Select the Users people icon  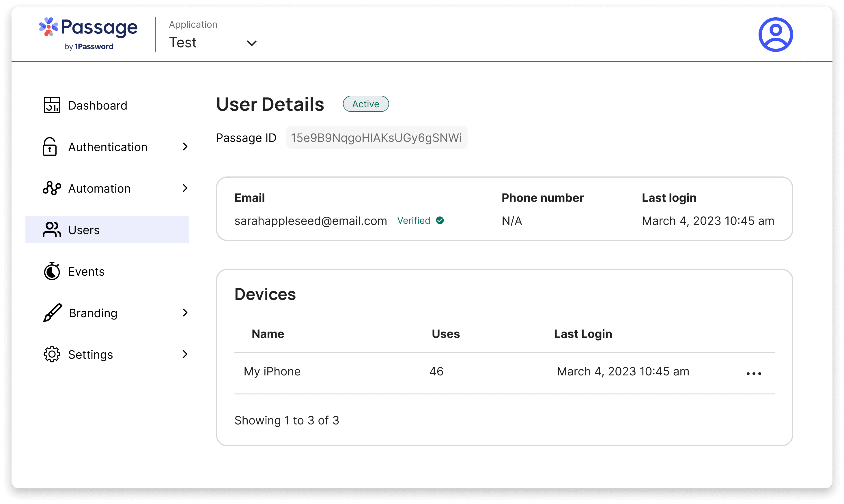51,230
